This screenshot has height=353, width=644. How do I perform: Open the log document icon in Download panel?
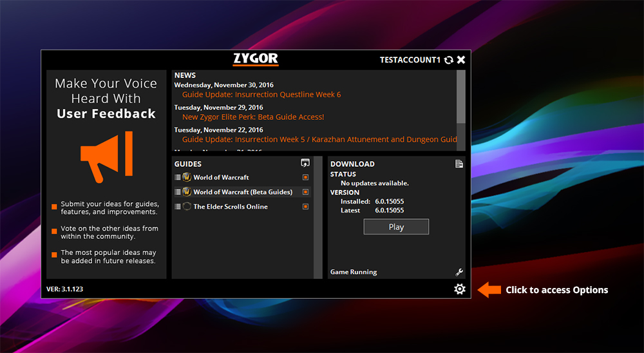coord(459,164)
